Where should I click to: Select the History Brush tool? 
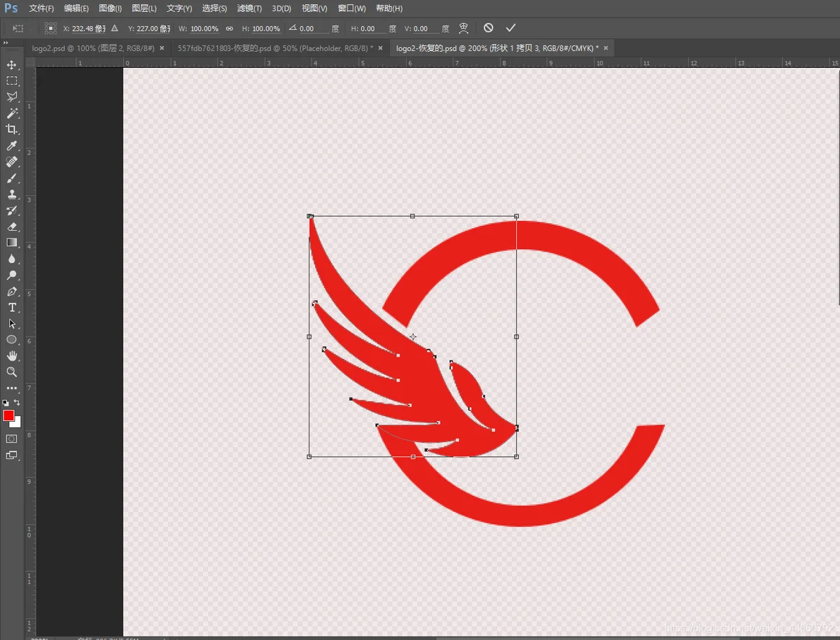tap(12, 211)
